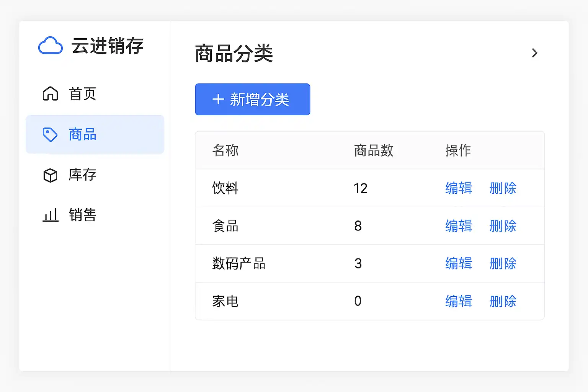Image resolution: width=588 pixels, height=392 pixels.
Task: Delete the 食品 category
Action: click(x=503, y=226)
